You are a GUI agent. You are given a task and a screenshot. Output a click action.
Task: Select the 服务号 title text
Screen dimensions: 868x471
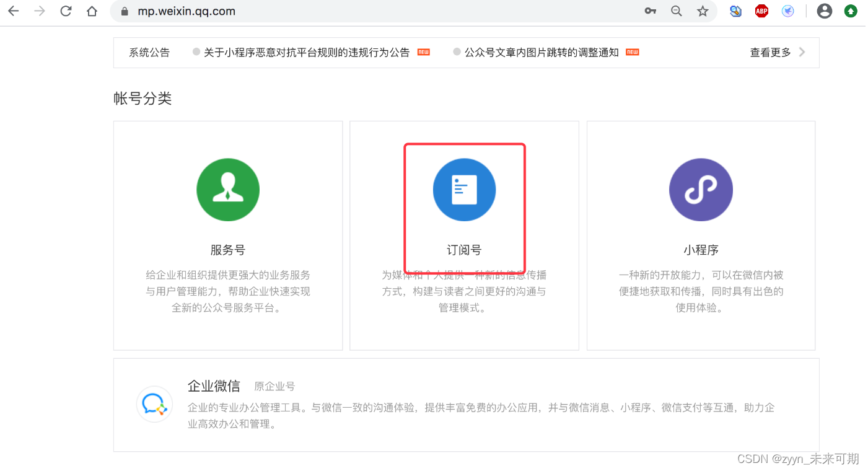(x=228, y=250)
